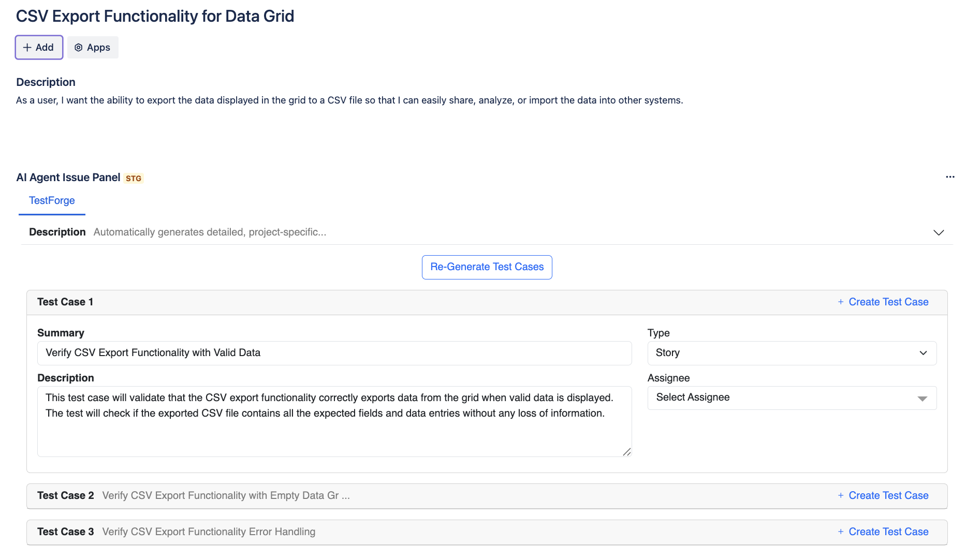
Task: Click the plus icon on Add button
Action: [x=27, y=48]
